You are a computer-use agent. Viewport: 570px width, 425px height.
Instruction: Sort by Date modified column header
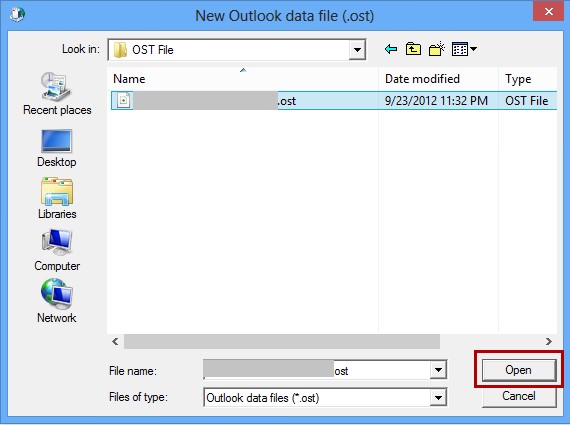pyautogui.click(x=438, y=79)
